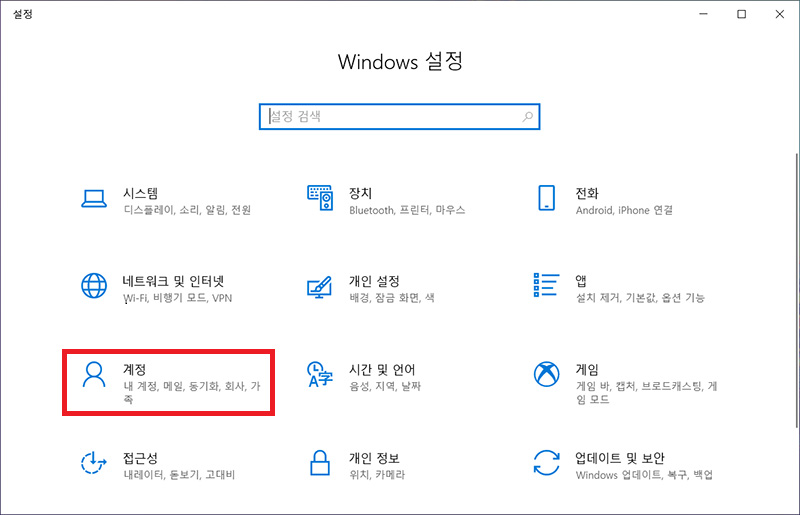Screen dimensions: 800x515
Task: Click the 게임 Xbox icon
Action: coord(546,375)
